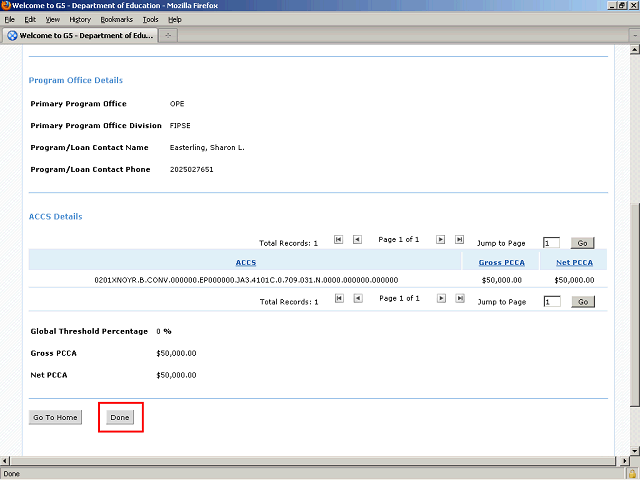
Task: Click the Program Office Details heading
Action: (x=76, y=80)
